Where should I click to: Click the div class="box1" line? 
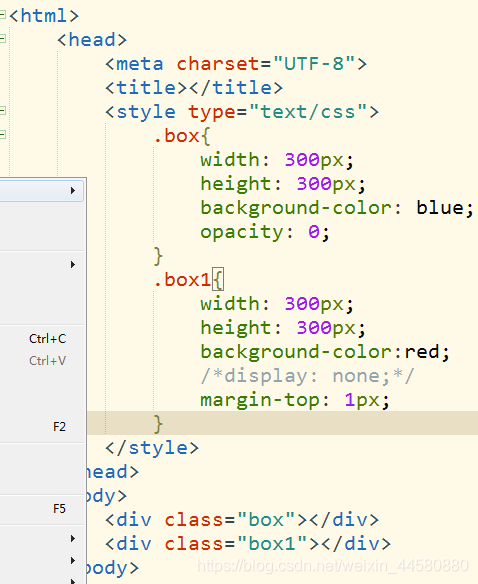coord(248,544)
